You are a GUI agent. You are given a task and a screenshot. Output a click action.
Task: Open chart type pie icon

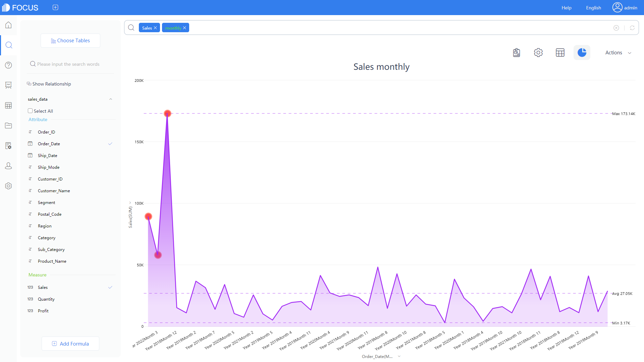click(582, 53)
